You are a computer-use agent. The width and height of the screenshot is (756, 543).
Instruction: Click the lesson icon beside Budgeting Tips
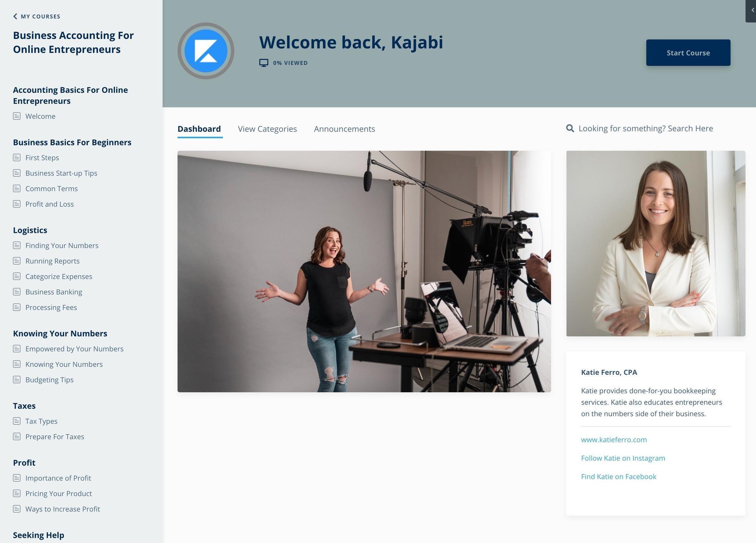click(x=17, y=380)
